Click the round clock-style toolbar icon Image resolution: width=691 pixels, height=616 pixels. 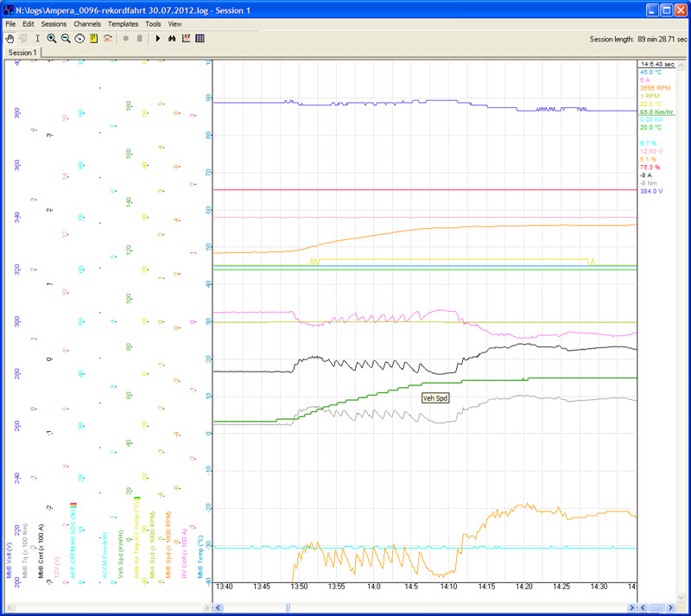pyautogui.click(x=79, y=39)
